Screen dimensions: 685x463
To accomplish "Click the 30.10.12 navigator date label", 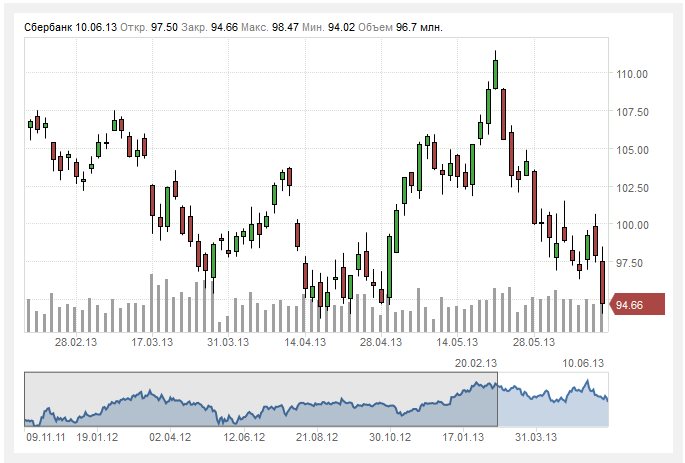I will point(390,437).
